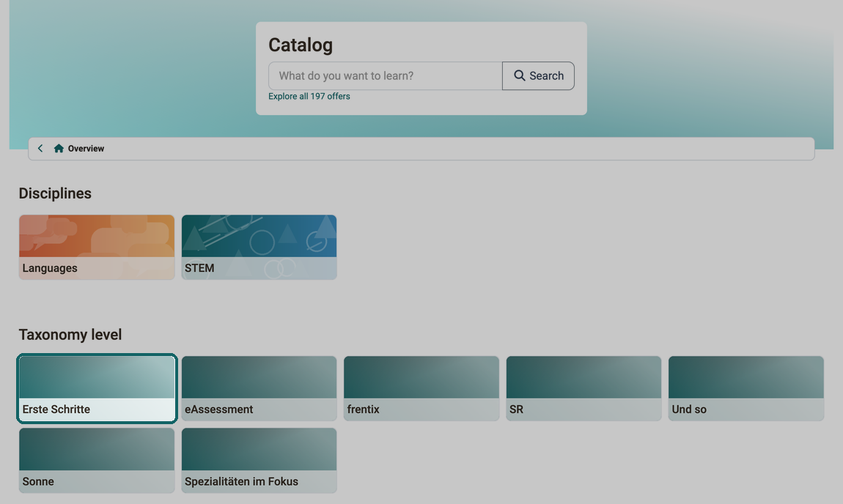Viewport: 843px width, 504px height.
Task: Open the 'Spezialitäten im Fokus' card
Action: 259,461
